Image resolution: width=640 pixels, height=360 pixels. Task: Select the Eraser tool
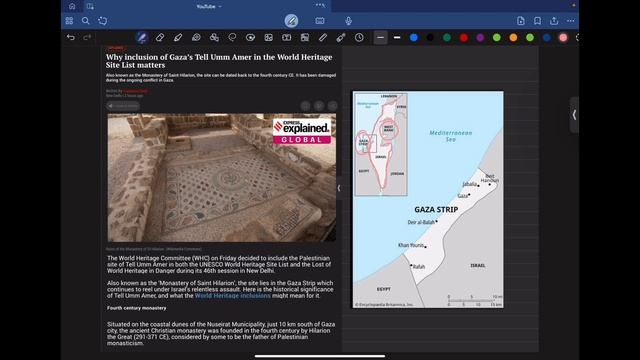160,38
